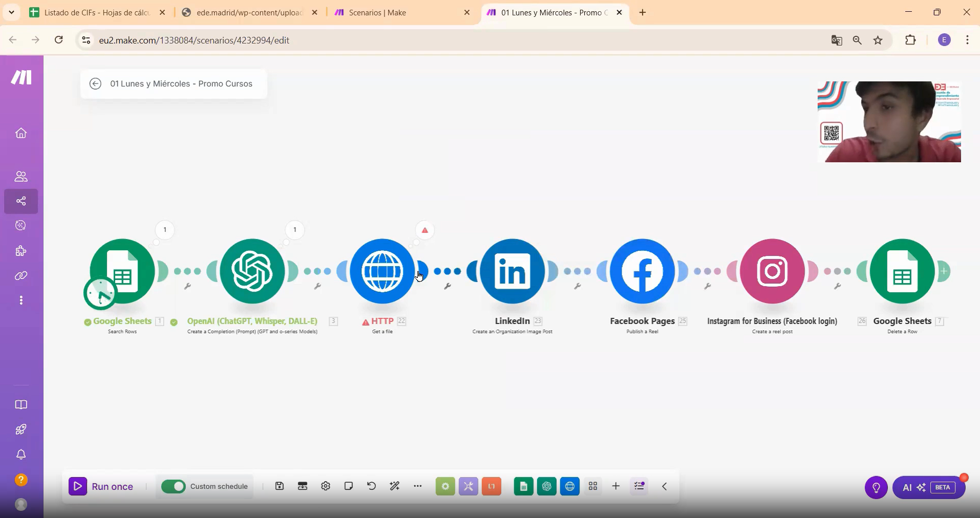Toggle the Custom schedule switch
The image size is (980, 518).
(x=174, y=486)
